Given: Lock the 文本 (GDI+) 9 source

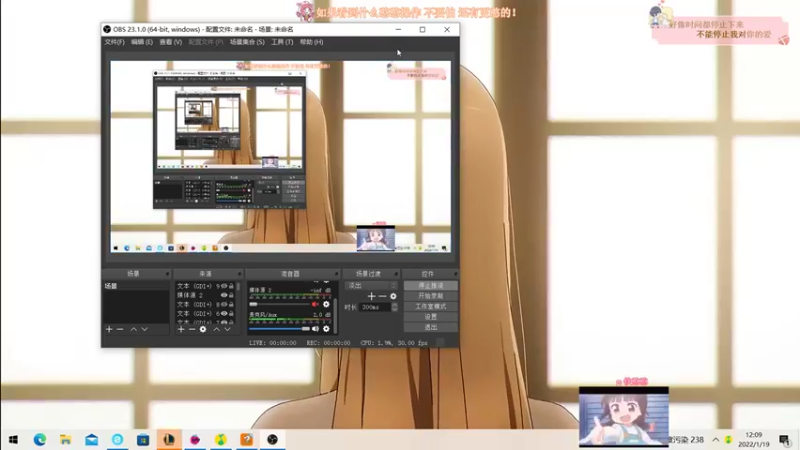Looking at the screenshot, I should pos(231,286).
